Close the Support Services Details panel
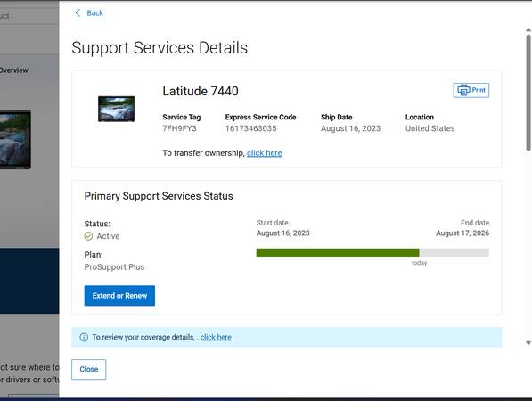 tap(88, 369)
